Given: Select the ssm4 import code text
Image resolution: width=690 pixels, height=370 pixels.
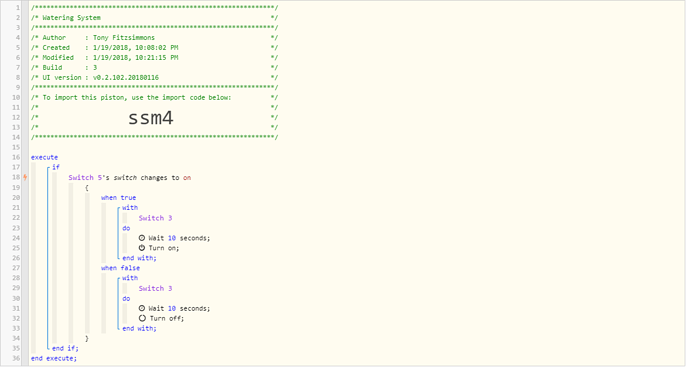Looking at the screenshot, I should 150,118.
